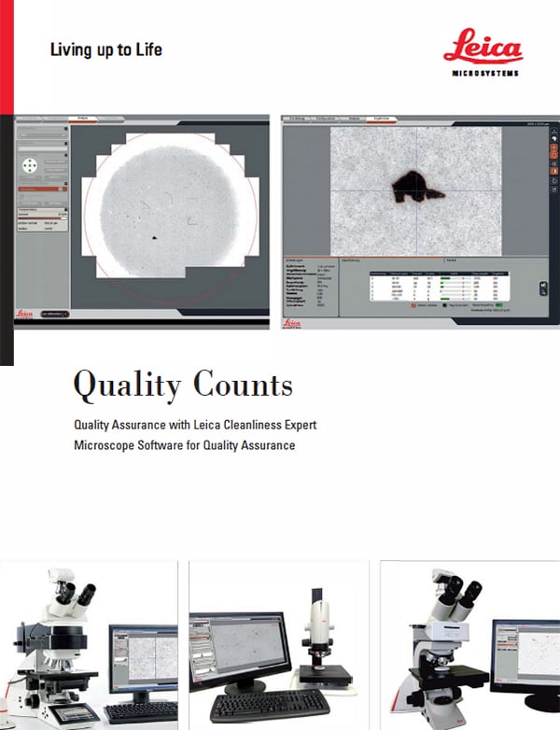Image resolution: width=560 pixels, height=730 pixels.
Task: Open the middle product photo with keyboard and macroscope
Action: point(279,645)
